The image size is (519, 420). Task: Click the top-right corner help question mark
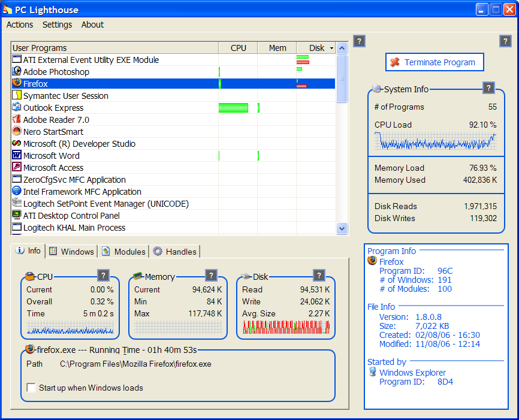505,41
